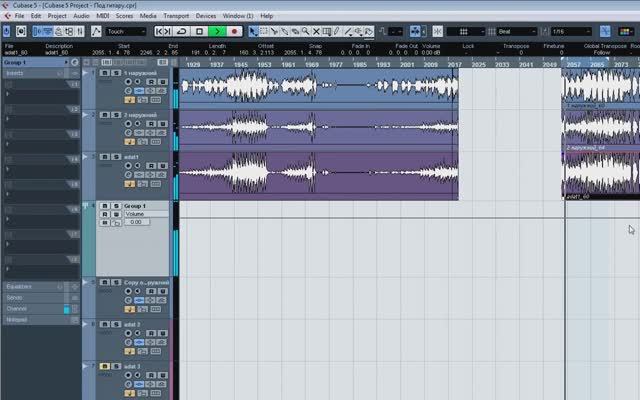Toggle Write automation on track 1 наружний

pos(162,82)
